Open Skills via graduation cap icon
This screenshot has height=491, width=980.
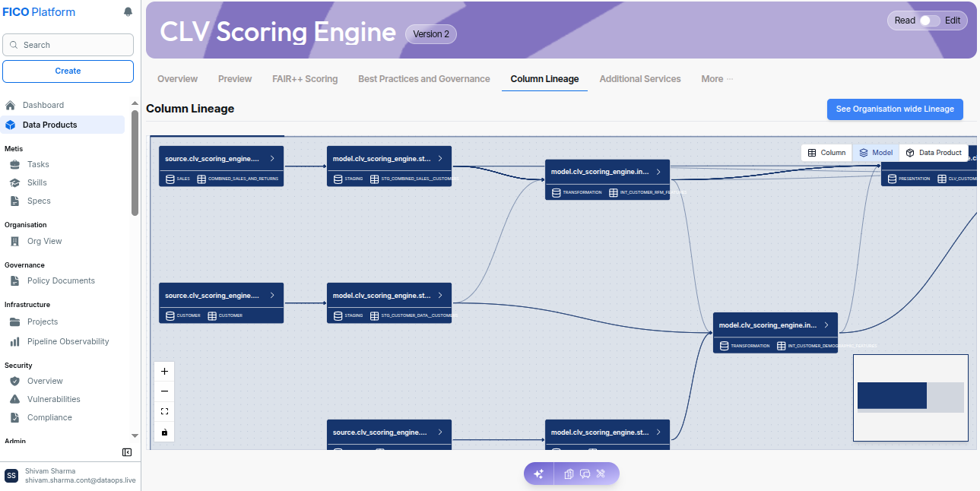tap(14, 182)
